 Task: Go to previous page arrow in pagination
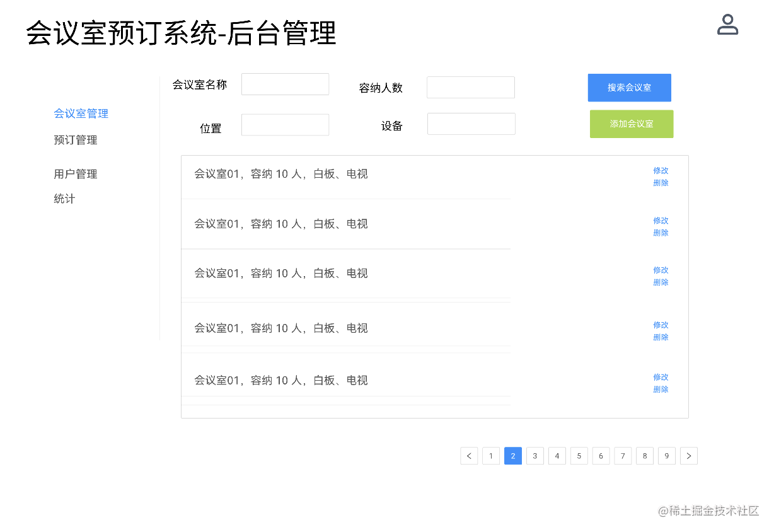[x=469, y=456]
